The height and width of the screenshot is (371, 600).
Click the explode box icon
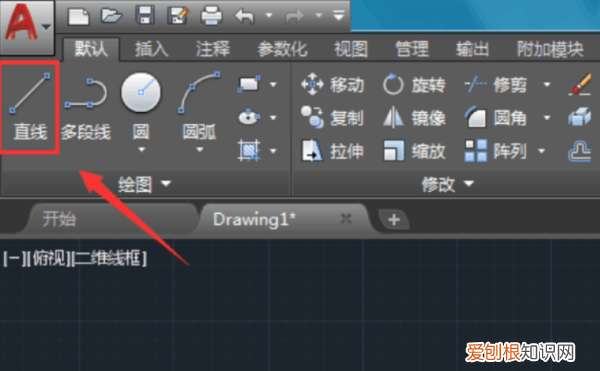click(x=580, y=117)
